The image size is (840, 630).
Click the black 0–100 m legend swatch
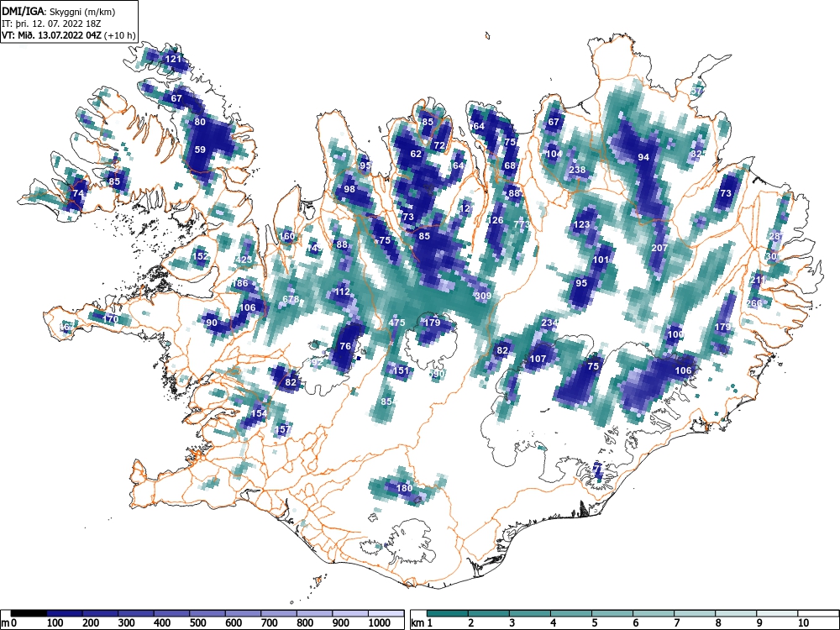[x=29, y=613]
